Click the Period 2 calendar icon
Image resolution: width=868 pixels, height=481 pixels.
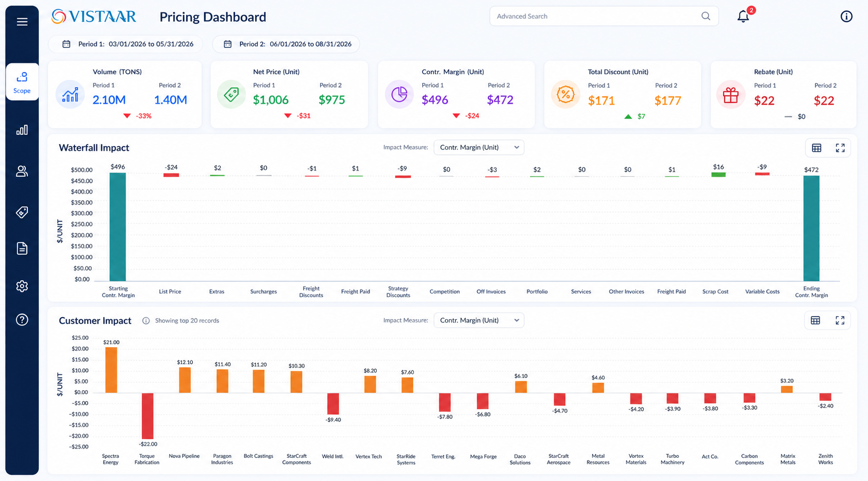pos(227,44)
